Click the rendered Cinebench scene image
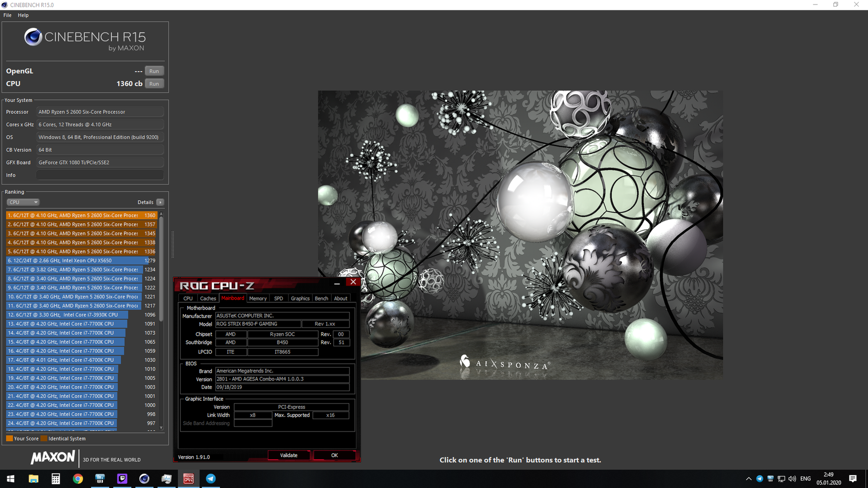This screenshot has width=868, height=488. [520, 235]
